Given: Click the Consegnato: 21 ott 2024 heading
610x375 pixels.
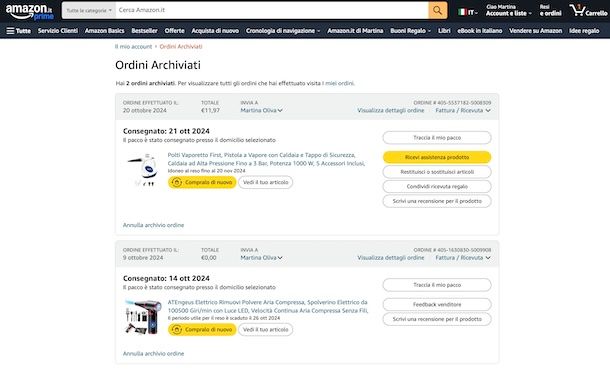Looking at the screenshot, I should click(x=166, y=131).
